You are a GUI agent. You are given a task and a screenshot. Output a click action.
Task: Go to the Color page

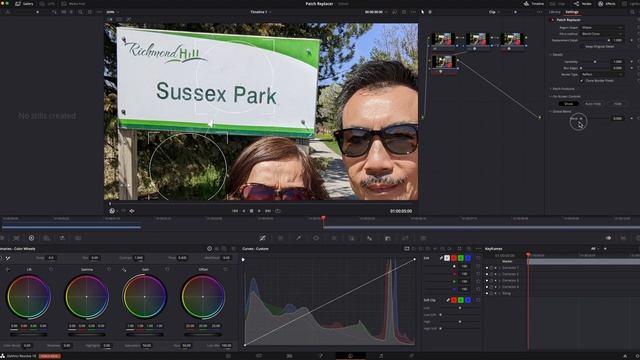coord(350,356)
